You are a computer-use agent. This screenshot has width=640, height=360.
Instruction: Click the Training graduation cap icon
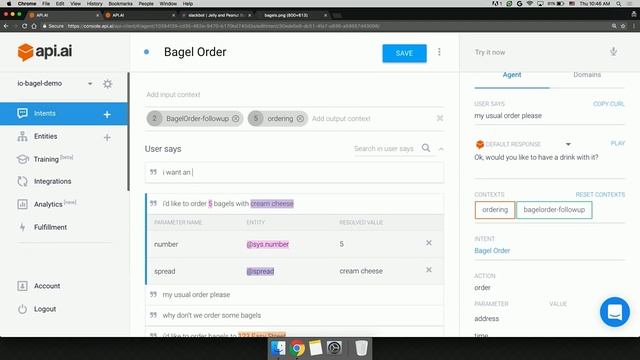pyautogui.click(x=22, y=159)
